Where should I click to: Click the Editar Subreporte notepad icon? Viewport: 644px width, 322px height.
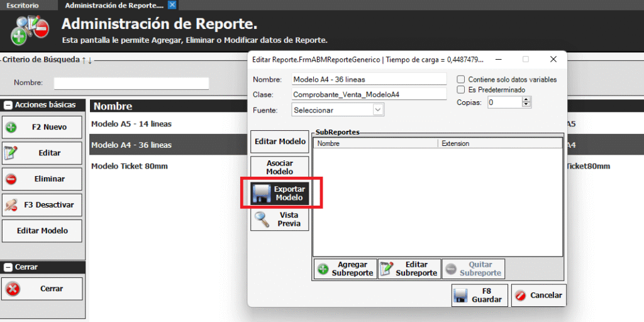coord(387,269)
